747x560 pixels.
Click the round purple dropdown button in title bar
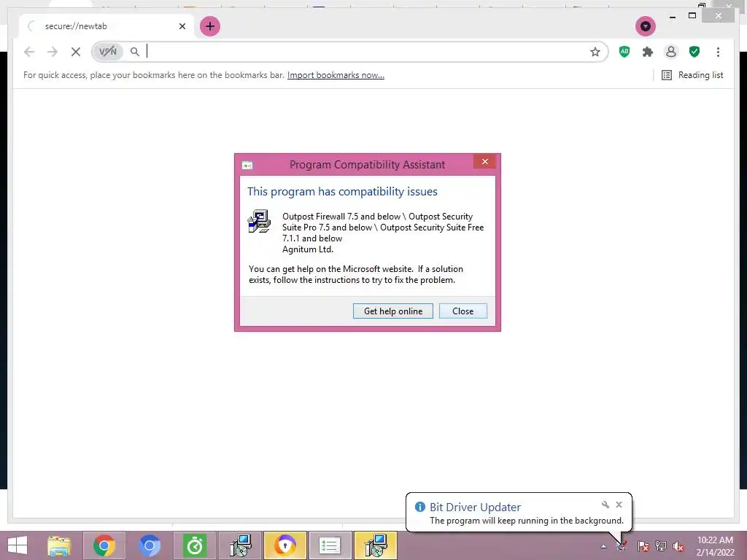pos(646,26)
